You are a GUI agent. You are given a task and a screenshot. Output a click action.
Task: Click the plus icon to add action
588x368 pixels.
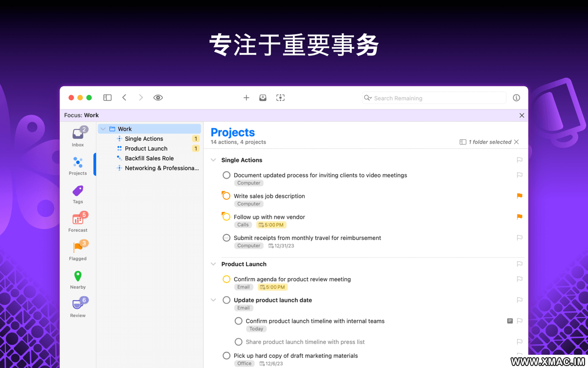246,98
